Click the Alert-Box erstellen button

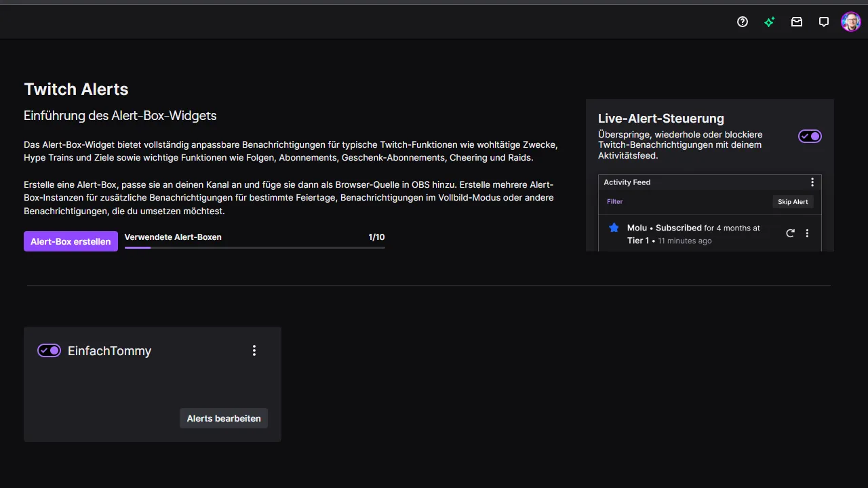[71, 241]
